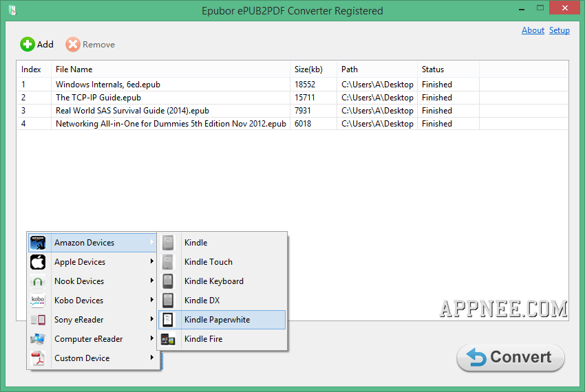Click the Nook Devices icon
The image size is (585, 392).
(38, 281)
